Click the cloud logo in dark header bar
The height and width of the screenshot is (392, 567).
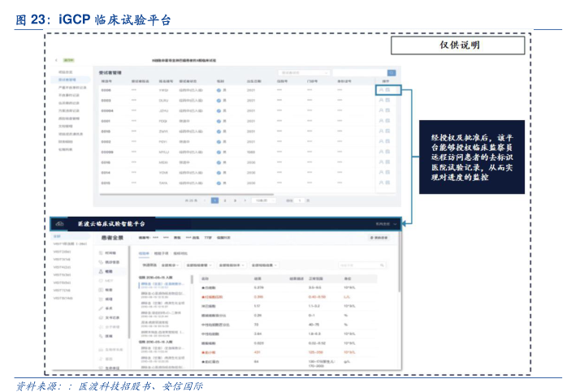pyautogui.click(x=59, y=223)
